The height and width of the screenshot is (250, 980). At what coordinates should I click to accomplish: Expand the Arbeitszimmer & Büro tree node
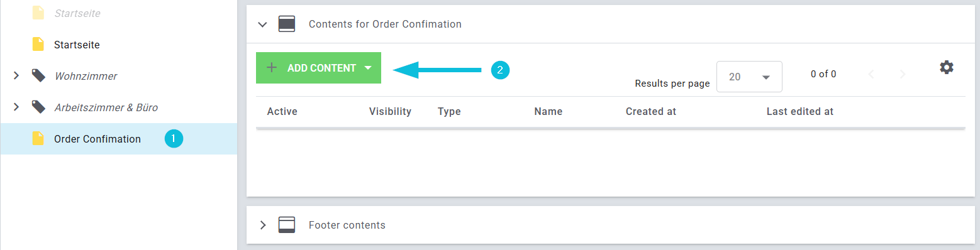(x=16, y=107)
